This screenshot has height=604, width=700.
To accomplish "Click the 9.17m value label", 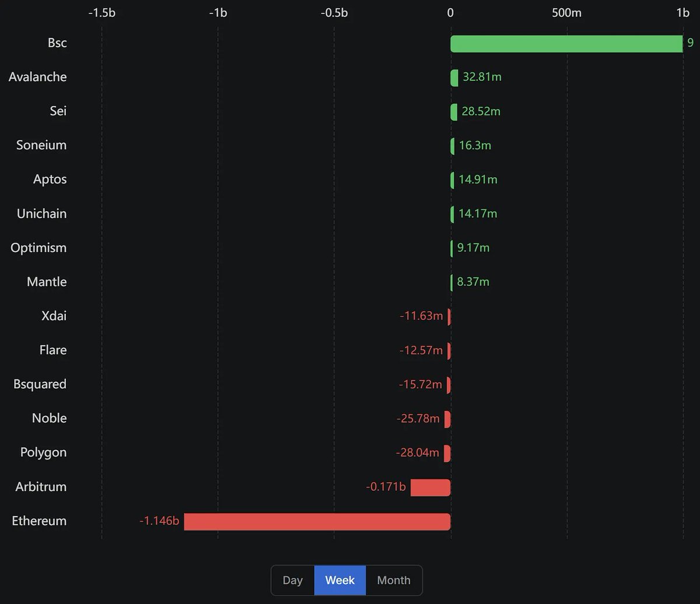I will click(473, 248).
